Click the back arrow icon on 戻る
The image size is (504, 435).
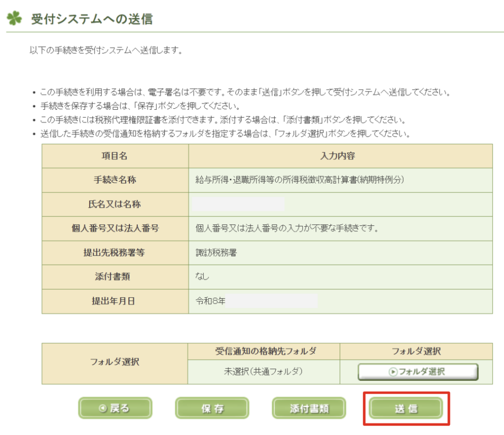point(102,408)
